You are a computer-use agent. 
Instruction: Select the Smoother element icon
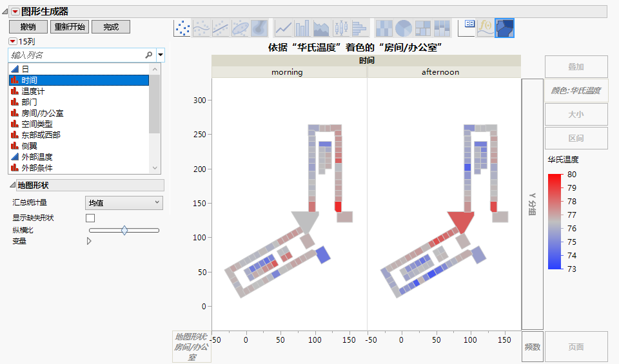[201, 28]
